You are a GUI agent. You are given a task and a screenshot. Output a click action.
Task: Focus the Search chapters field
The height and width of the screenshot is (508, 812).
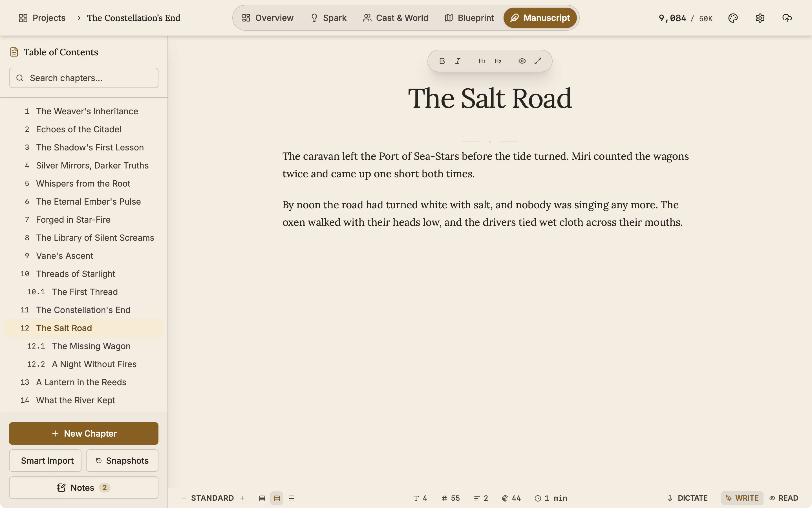(x=83, y=78)
